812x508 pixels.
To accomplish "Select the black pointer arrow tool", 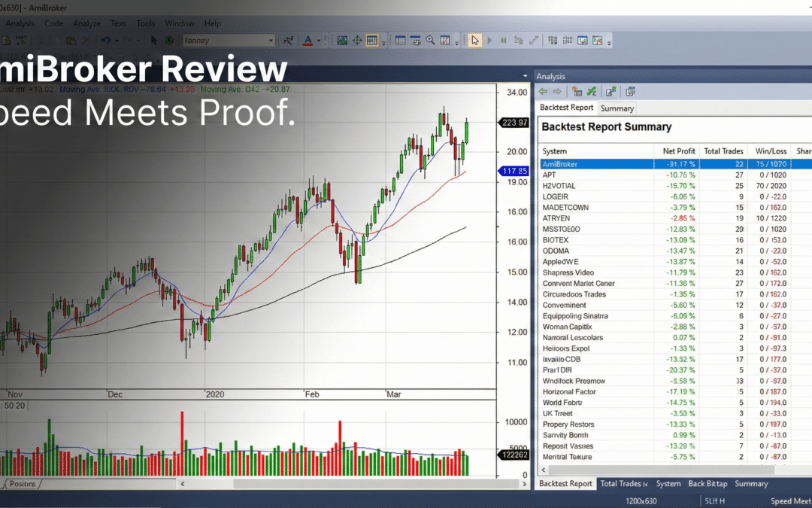I will pyautogui.click(x=154, y=41).
